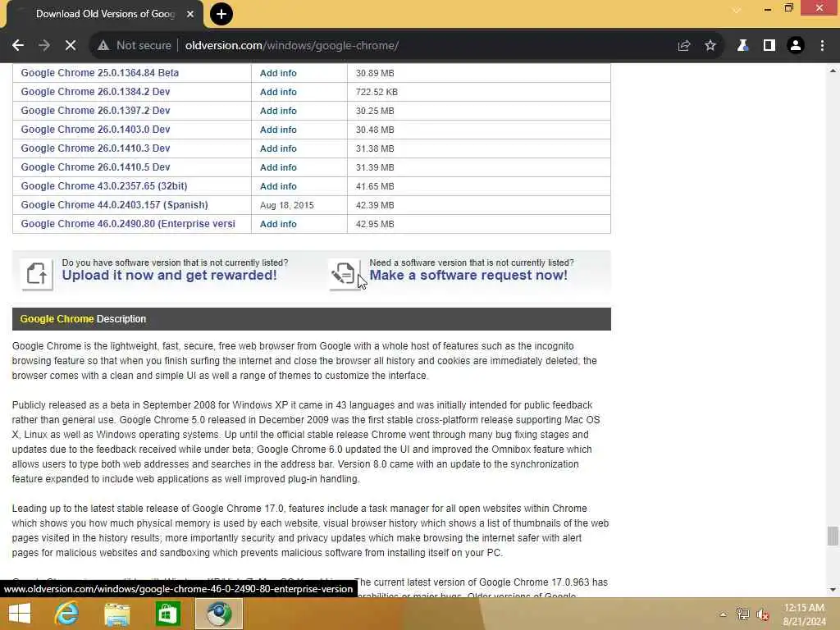Click Add info for Chrome 26.0.1397.2 Dev
The image size is (840, 630).
(x=278, y=111)
